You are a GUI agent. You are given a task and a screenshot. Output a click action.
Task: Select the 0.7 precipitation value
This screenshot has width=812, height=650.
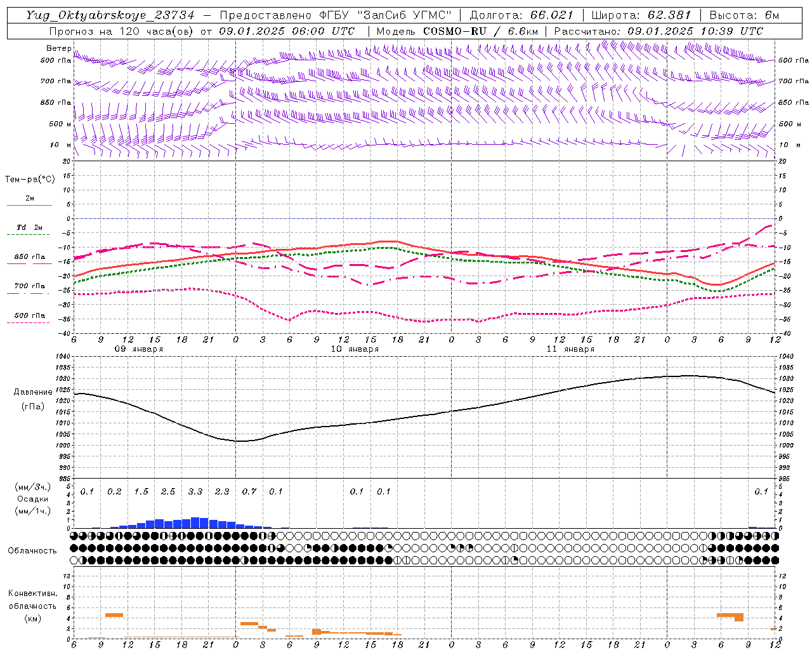click(249, 492)
